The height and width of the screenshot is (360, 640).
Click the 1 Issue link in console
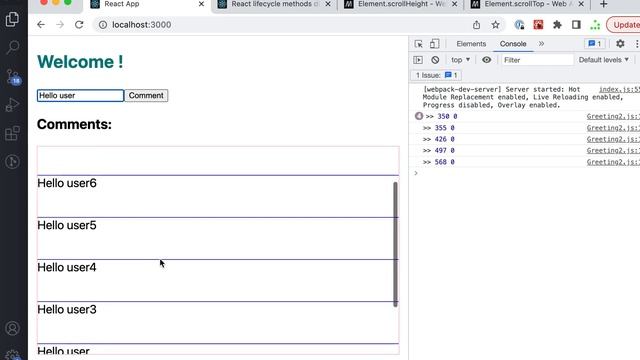coord(436,75)
